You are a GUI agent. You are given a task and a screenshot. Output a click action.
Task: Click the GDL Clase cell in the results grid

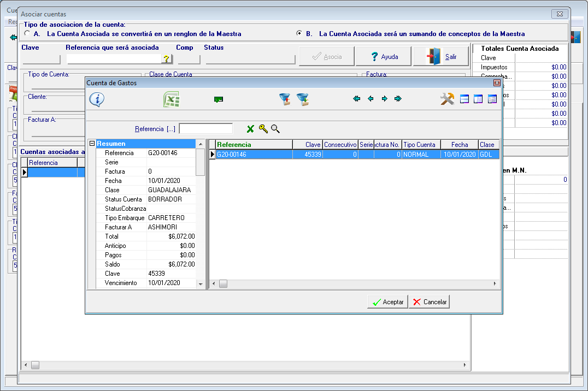point(489,155)
